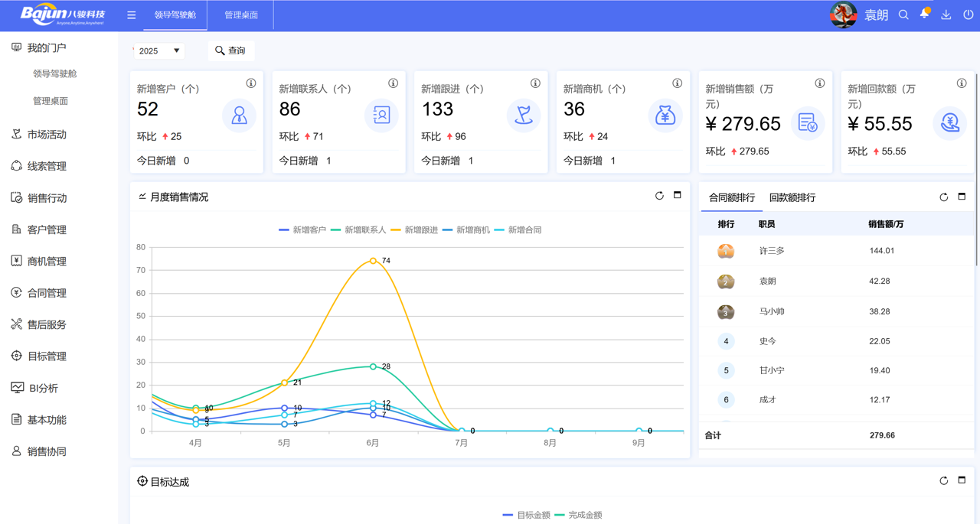Click the hamburger menu collapse icon
The image size is (980, 524).
(132, 15)
